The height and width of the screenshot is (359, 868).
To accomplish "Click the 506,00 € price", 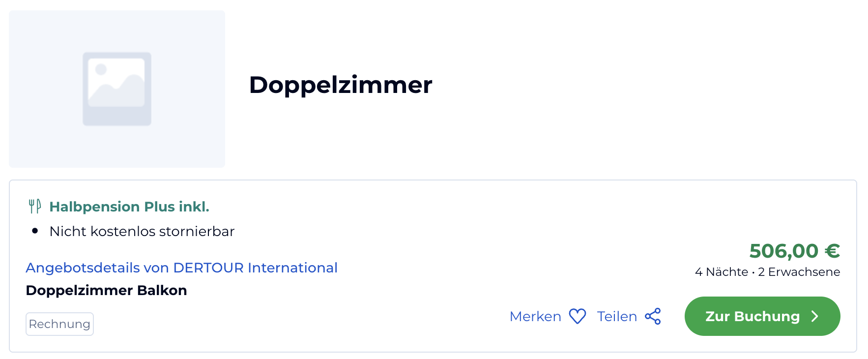I will pos(795,251).
